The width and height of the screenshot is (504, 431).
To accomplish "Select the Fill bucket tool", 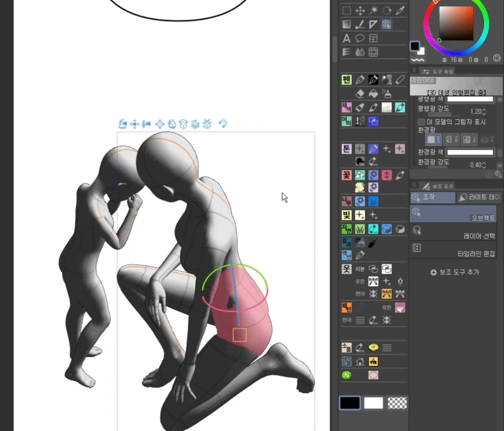I will pos(373,94).
